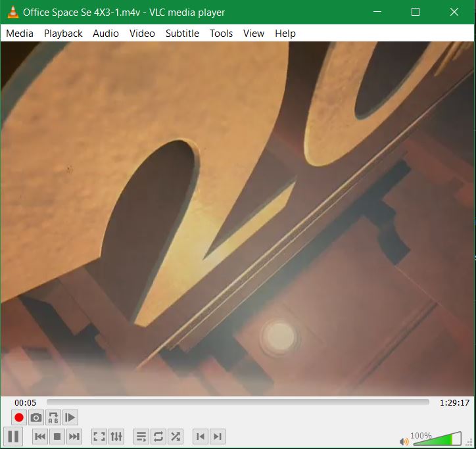Advance frame by frame
476x449 pixels.
70,417
